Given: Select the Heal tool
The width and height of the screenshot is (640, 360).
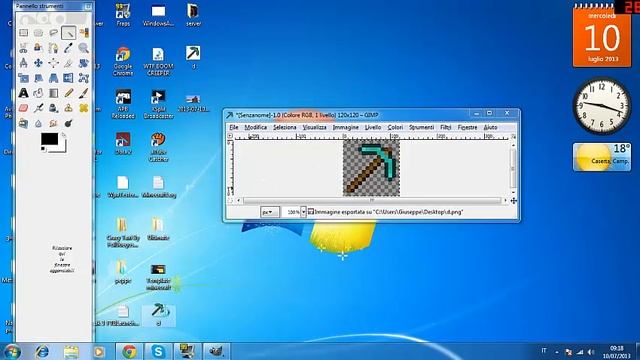Looking at the screenshot, I should point(84,108).
